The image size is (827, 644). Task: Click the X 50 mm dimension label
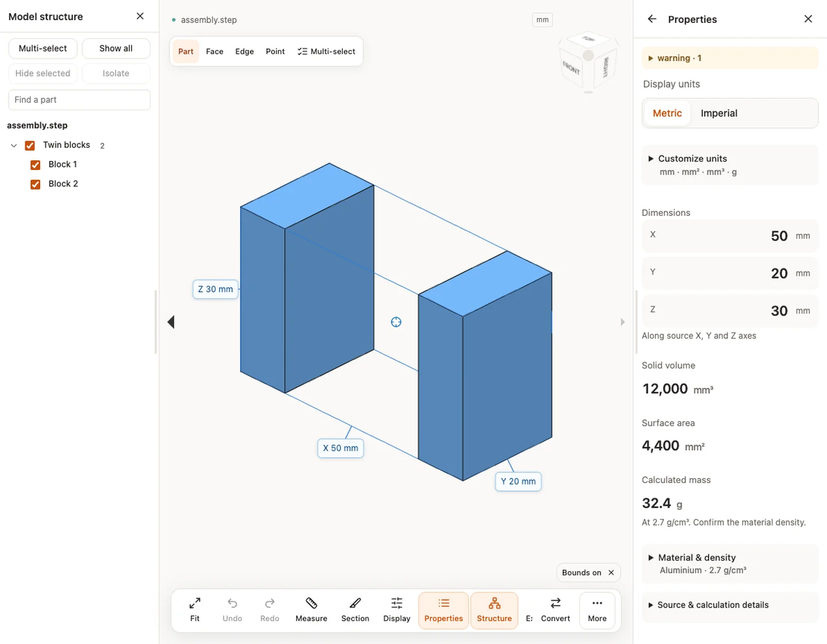[341, 448]
